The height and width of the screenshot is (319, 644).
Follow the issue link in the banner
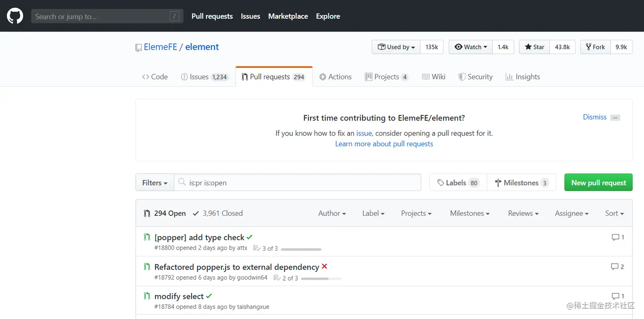tap(364, 133)
